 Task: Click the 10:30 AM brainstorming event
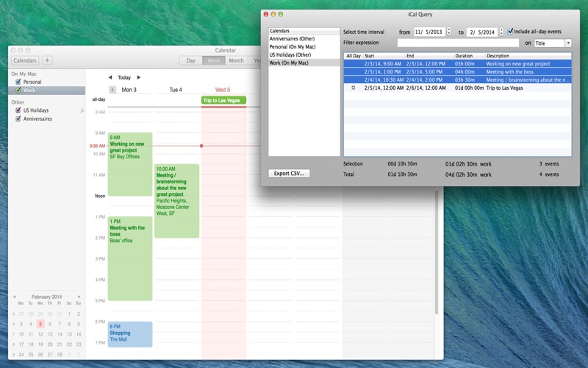[x=176, y=201]
